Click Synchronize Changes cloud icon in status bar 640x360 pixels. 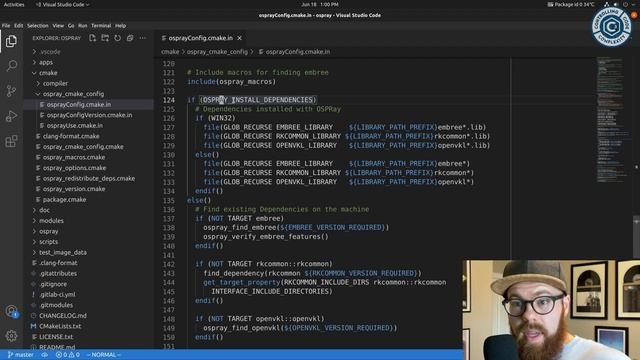click(x=44, y=355)
